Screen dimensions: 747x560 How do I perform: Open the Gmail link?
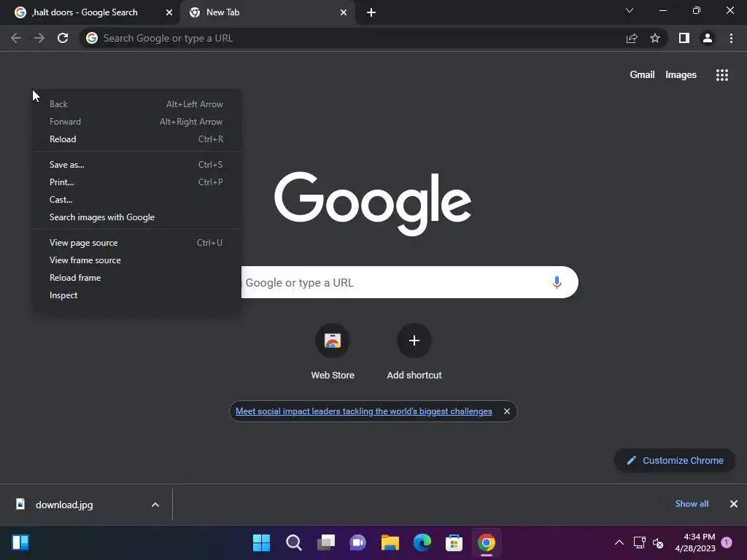[x=642, y=75]
